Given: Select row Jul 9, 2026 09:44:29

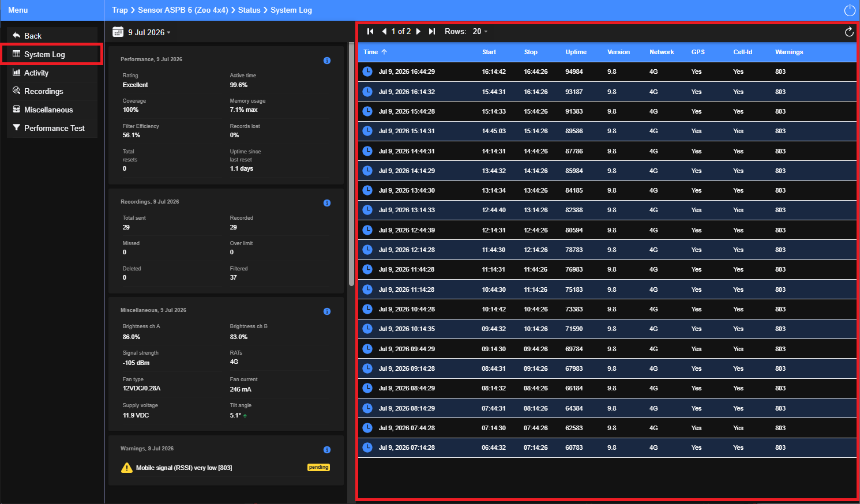Looking at the screenshot, I should click(607, 349).
